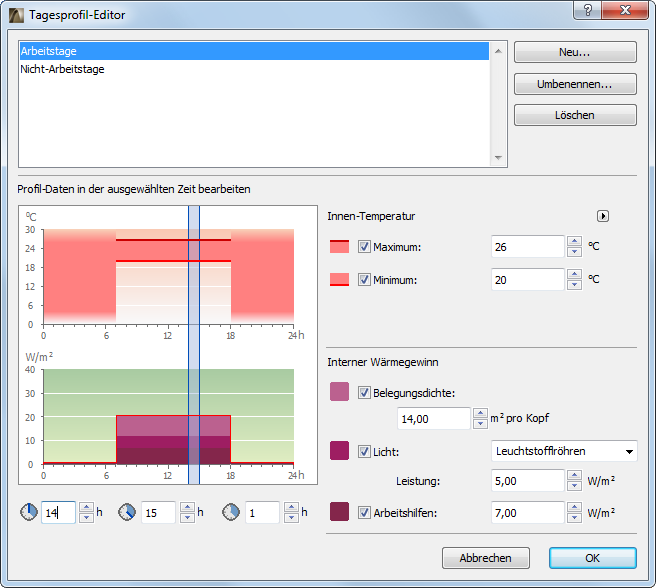This screenshot has width=656, height=588.
Task: Open the Leuchtstoffröhren light type dropdown
Action: 564,451
